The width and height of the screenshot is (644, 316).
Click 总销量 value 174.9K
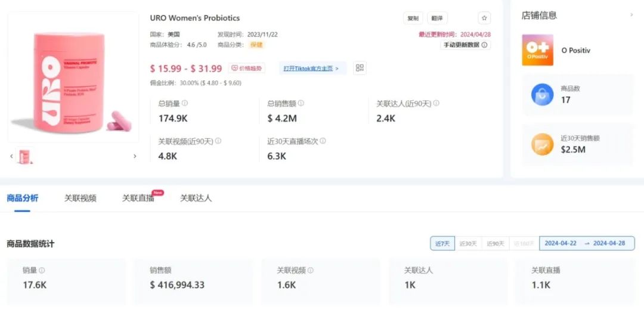pyautogui.click(x=173, y=119)
